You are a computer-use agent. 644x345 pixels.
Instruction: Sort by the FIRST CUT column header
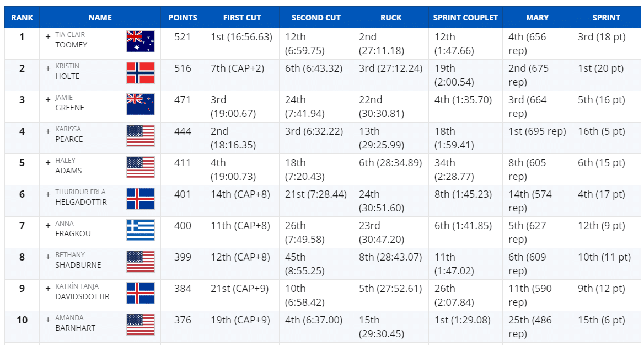tap(242, 18)
